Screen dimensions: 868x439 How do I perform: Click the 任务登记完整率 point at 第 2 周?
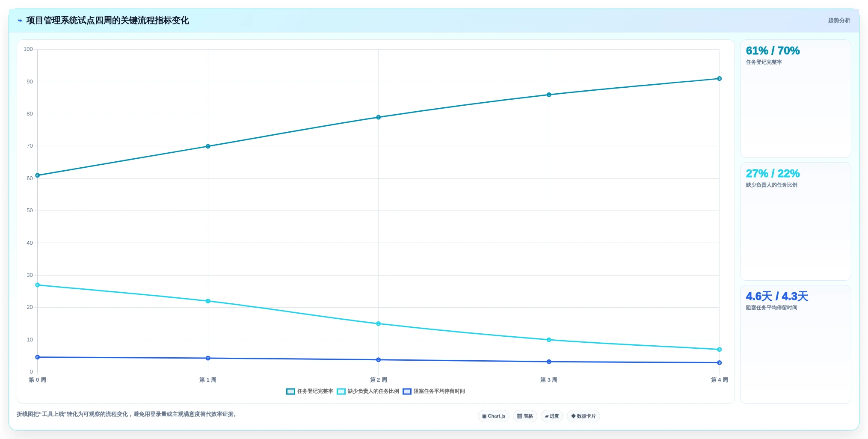point(379,117)
